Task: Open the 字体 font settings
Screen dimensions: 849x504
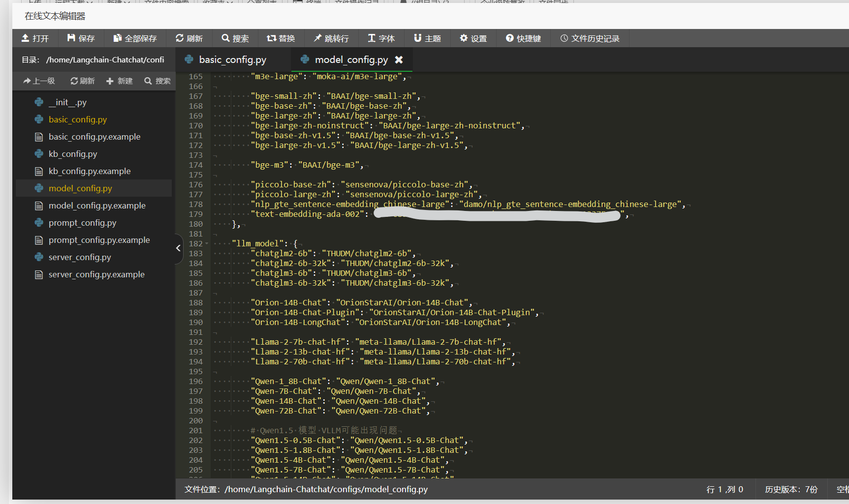Action: pyautogui.click(x=381, y=38)
